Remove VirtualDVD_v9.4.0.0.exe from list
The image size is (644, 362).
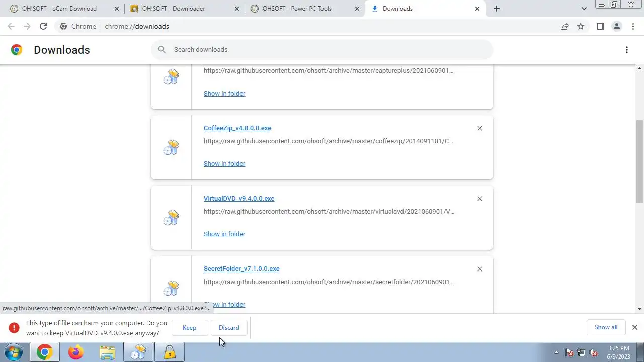(480, 199)
